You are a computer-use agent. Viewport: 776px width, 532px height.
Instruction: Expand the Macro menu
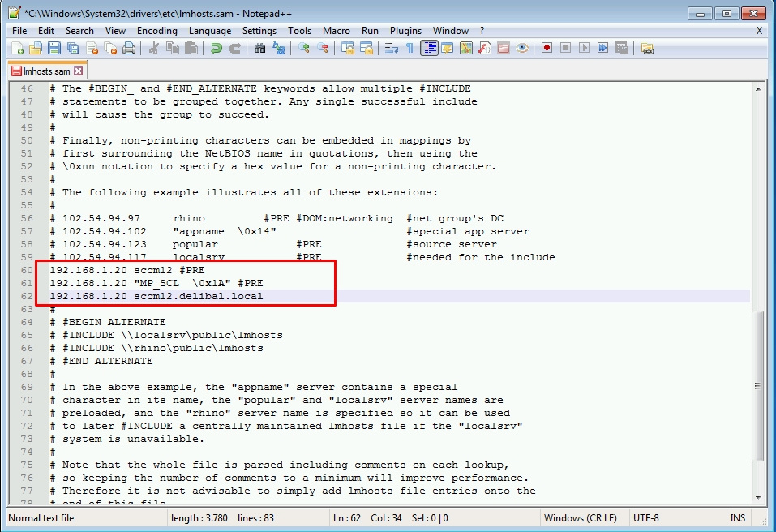point(337,31)
